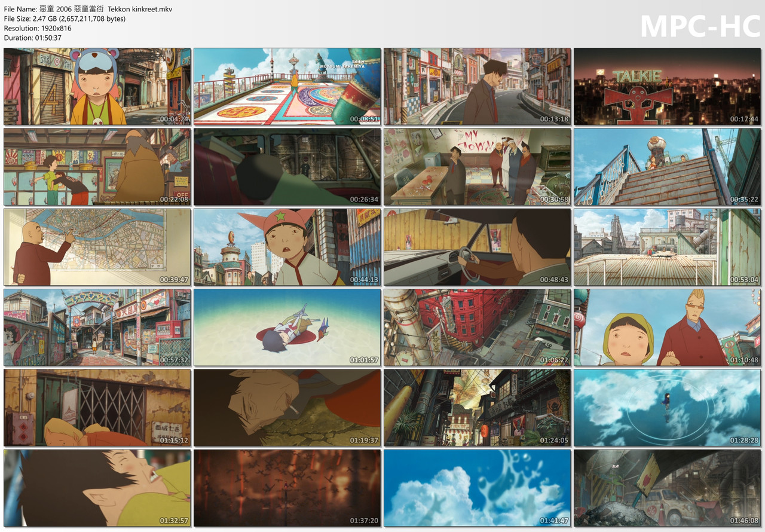The image size is (765, 532).
Task: Open the thumbnail stamped 01:19:37
Action: [x=287, y=408]
